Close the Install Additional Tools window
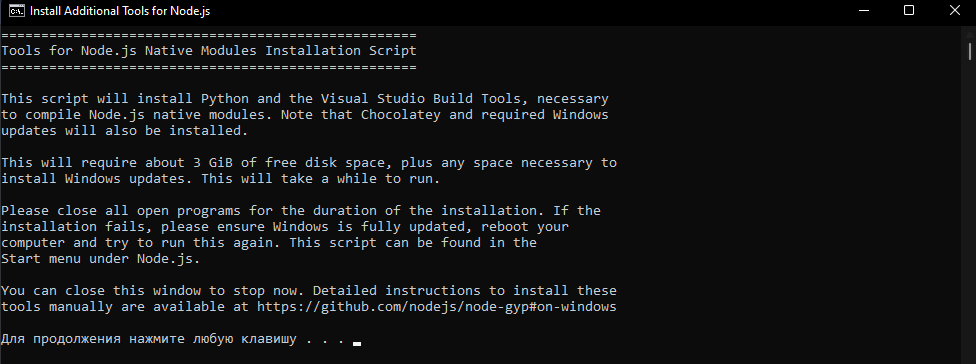The height and width of the screenshot is (364, 976). pyautogui.click(x=954, y=11)
